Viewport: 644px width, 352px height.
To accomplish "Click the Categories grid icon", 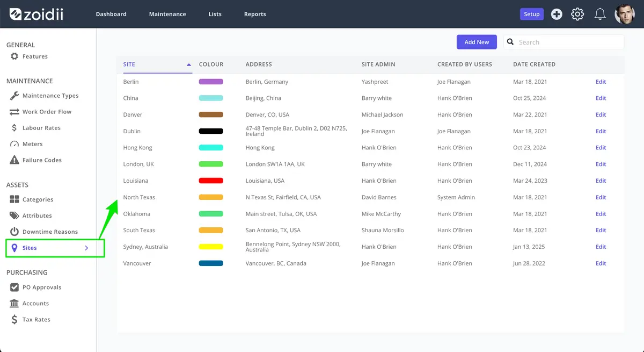I will point(14,199).
